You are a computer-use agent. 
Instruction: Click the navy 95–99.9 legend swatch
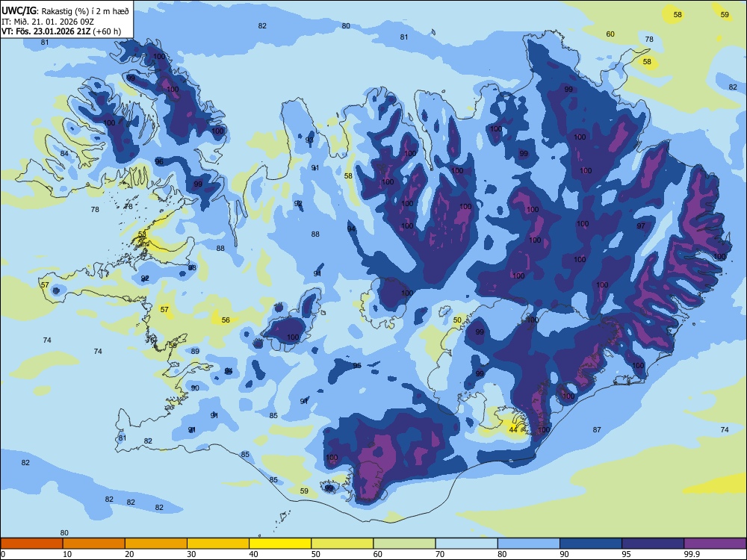653,544
